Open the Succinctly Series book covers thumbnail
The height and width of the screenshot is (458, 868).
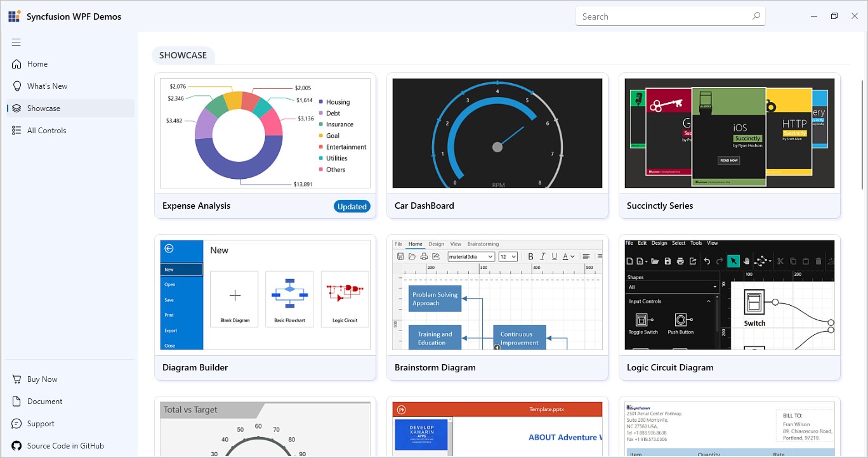pyautogui.click(x=730, y=133)
